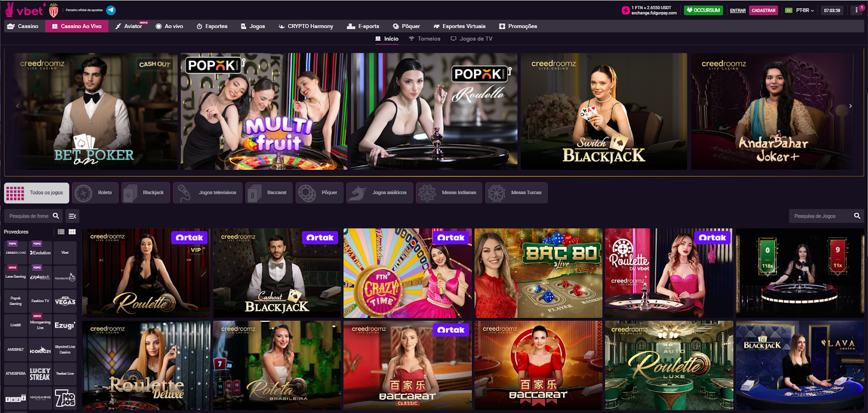This screenshot has width=868, height=413.
Task: Open Esportes Virtuais menu item
Action: [x=459, y=26]
